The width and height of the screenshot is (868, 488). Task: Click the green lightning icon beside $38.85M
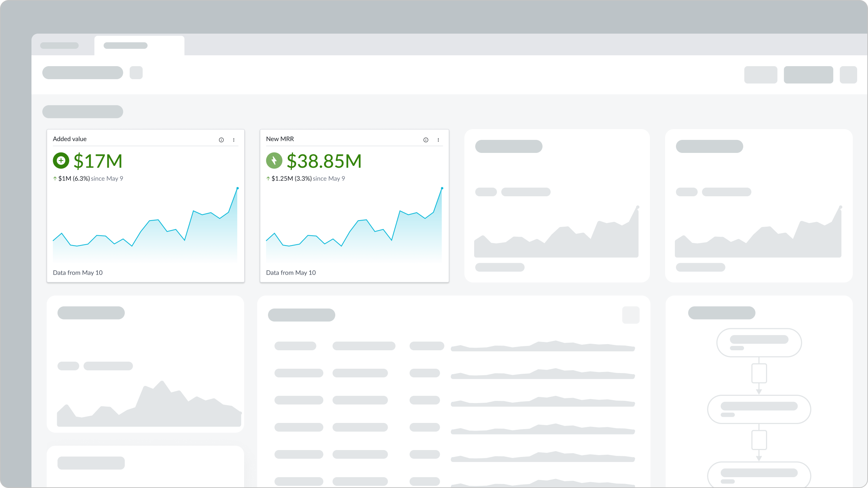click(274, 160)
